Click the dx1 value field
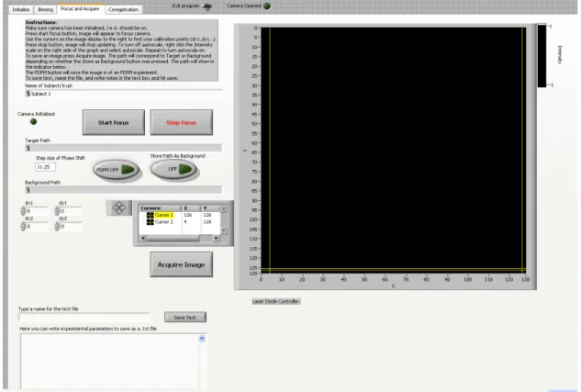 (x=37, y=211)
